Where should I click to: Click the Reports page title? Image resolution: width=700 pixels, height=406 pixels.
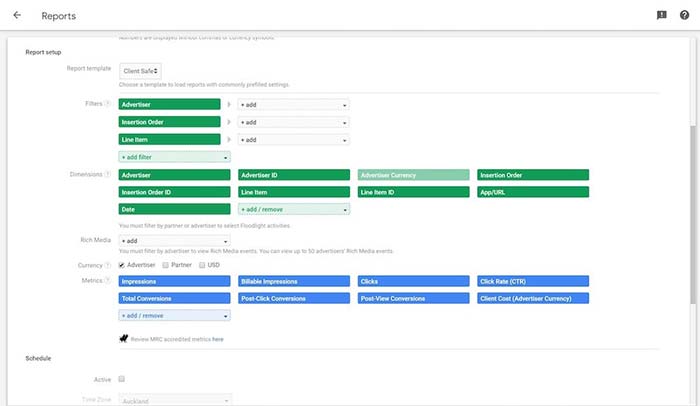[x=58, y=16]
